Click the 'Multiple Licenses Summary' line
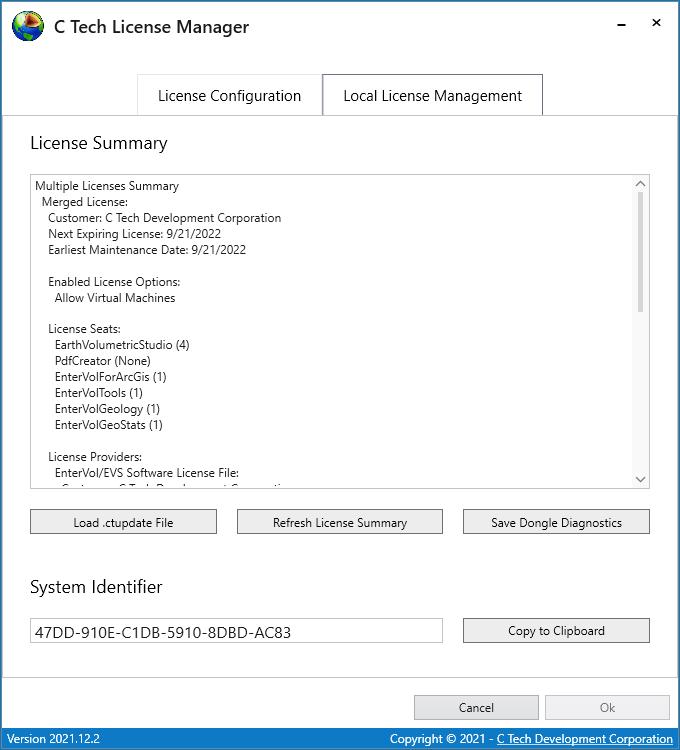 click(x=107, y=186)
